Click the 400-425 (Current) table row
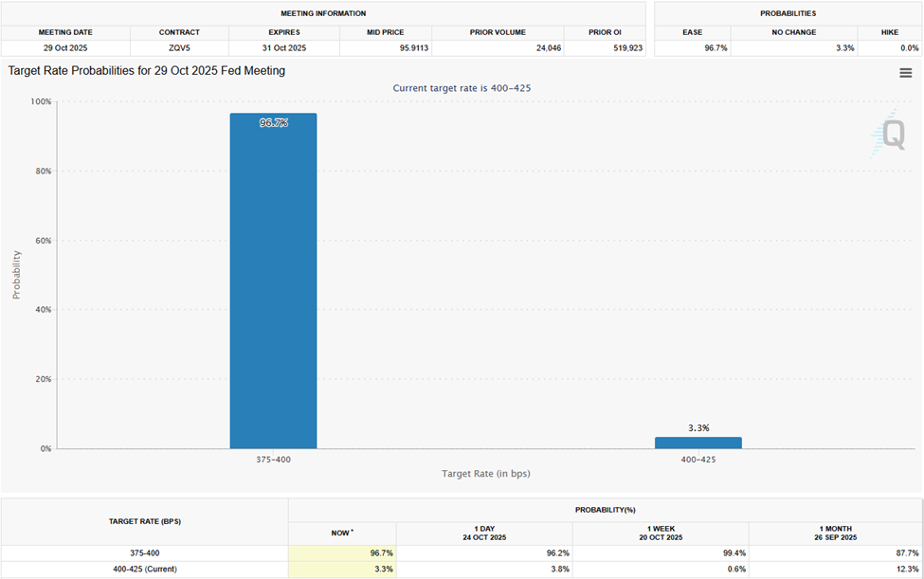 click(144, 569)
